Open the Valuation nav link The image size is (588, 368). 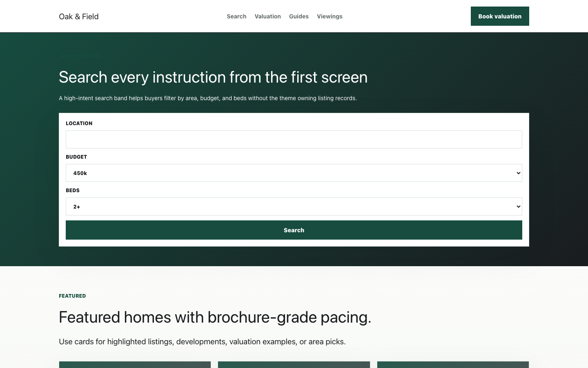click(267, 16)
